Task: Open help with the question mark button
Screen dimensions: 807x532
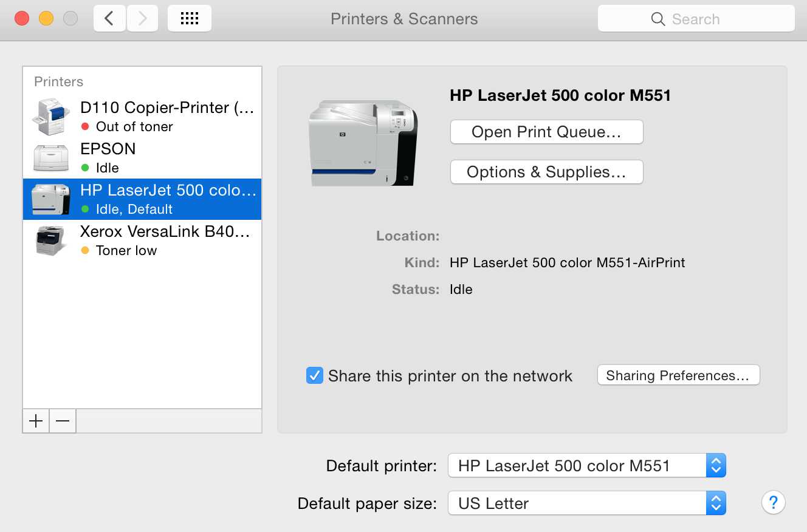Action: click(773, 503)
